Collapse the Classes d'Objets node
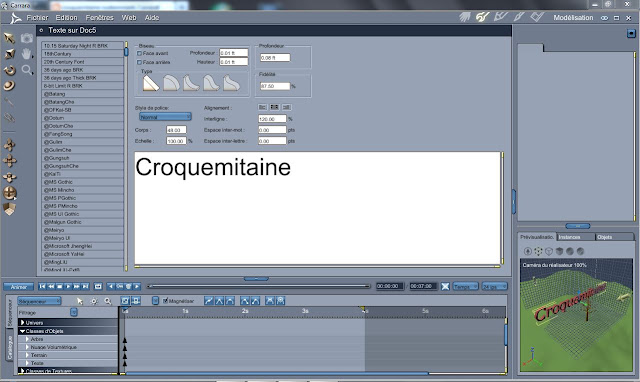This screenshot has width=640, height=382. coord(22,331)
